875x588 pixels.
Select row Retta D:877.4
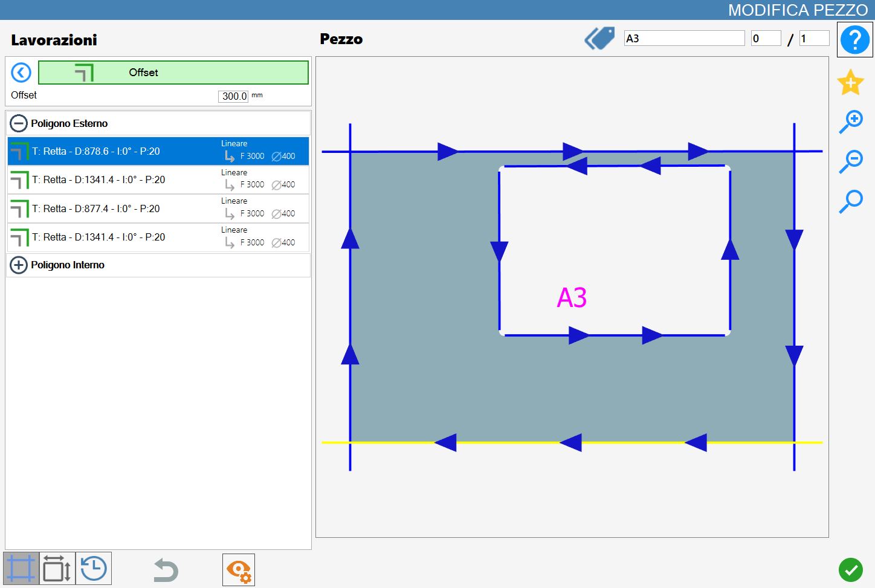[x=158, y=208]
